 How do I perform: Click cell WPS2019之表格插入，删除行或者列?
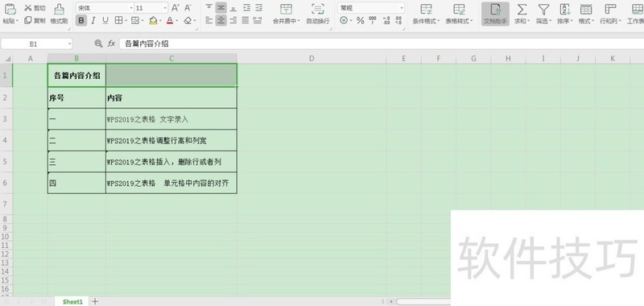[x=171, y=162]
